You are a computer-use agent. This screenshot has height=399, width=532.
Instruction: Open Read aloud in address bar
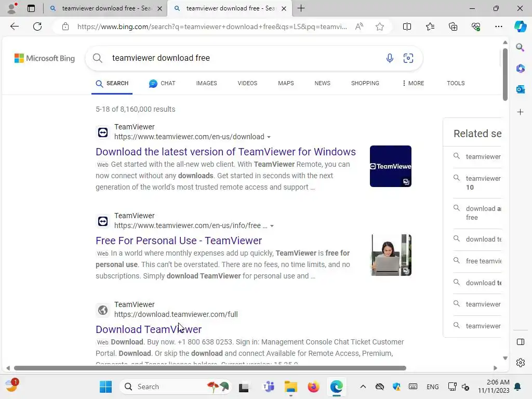[x=359, y=26]
